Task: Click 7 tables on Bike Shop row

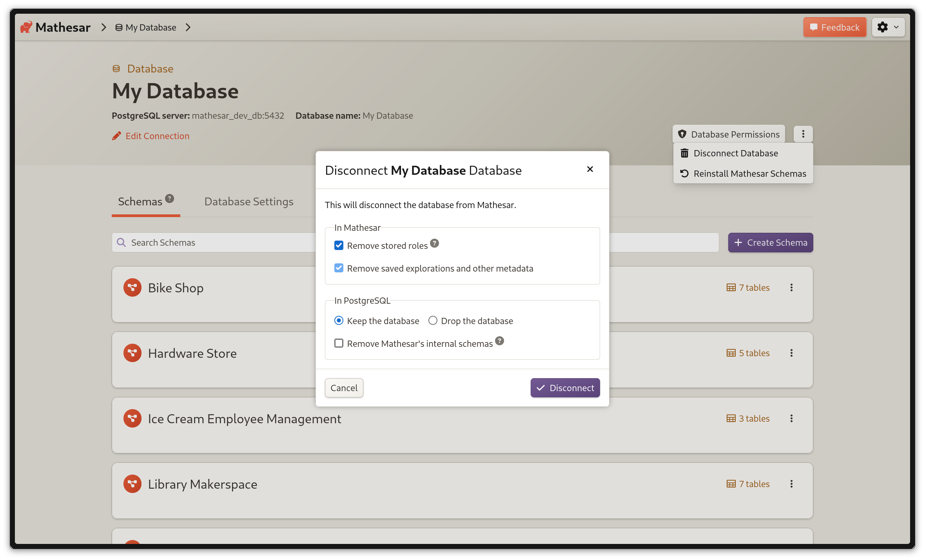Action: point(748,288)
